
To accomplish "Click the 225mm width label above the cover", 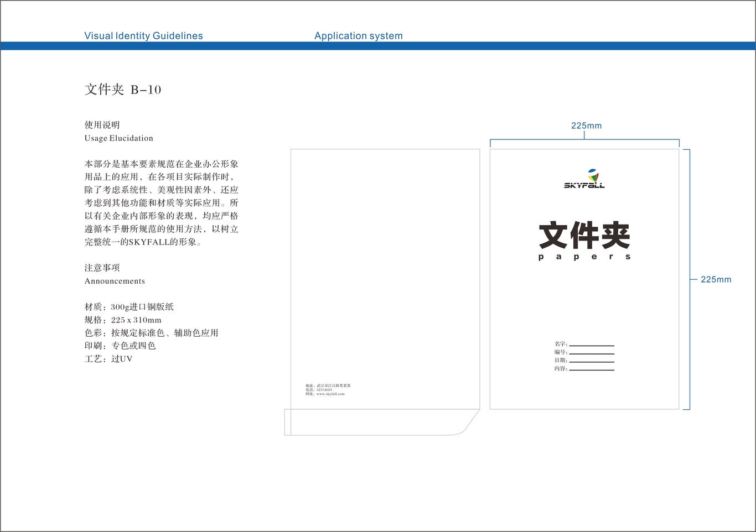I will 586,126.
